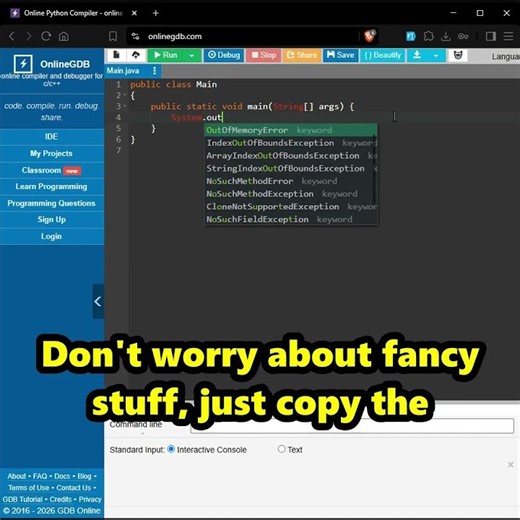Open Programming Questions page

51,203
